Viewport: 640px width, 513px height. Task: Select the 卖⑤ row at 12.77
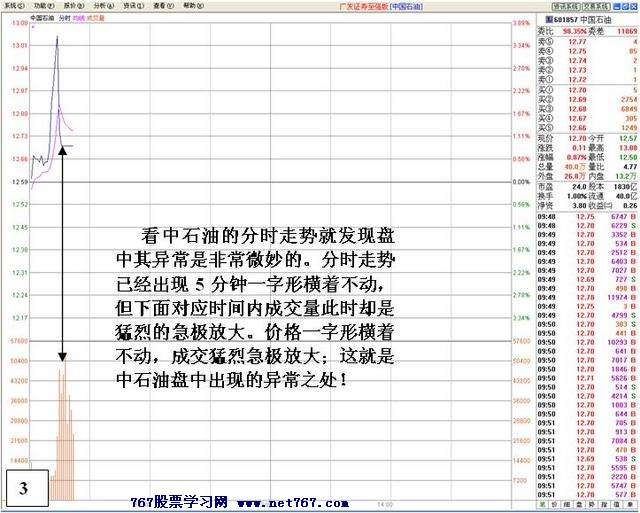587,42
